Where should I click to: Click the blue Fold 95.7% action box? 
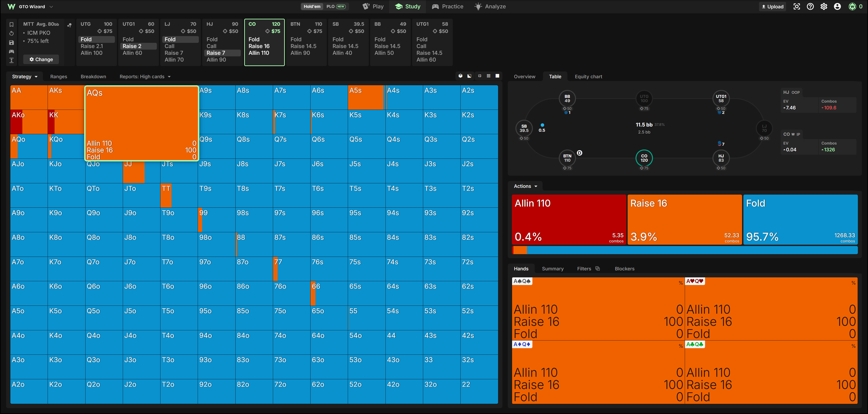[x=800, y=219]
